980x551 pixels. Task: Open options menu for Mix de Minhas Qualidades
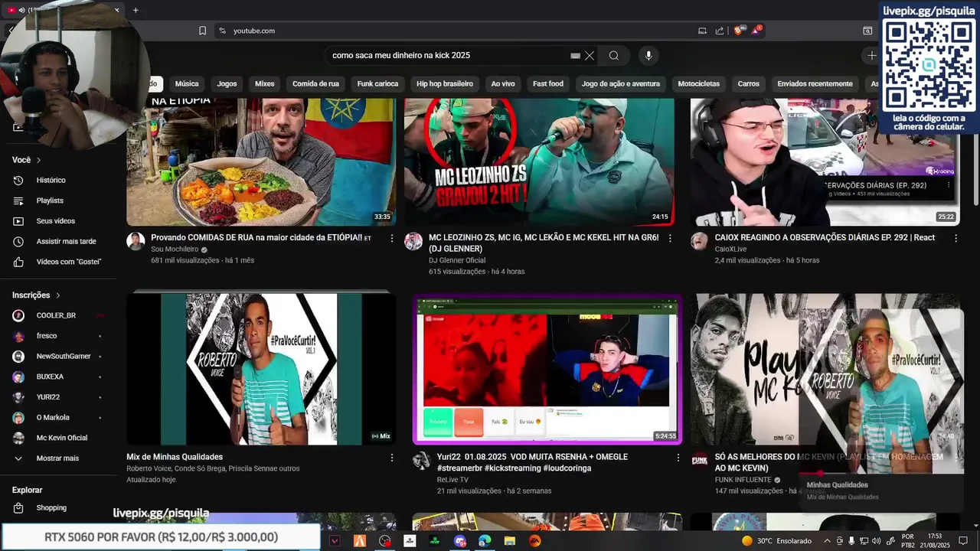coord(392,458)
